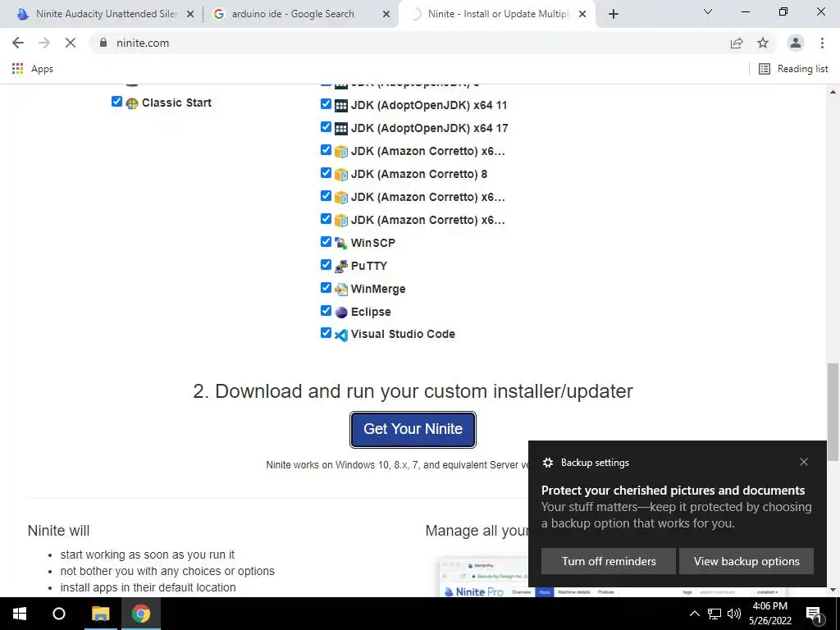Uncheck the Visual Studio Code checkbox
Image resolution: width=840 pixels, height=630 pixels.
tap(326, 333)
